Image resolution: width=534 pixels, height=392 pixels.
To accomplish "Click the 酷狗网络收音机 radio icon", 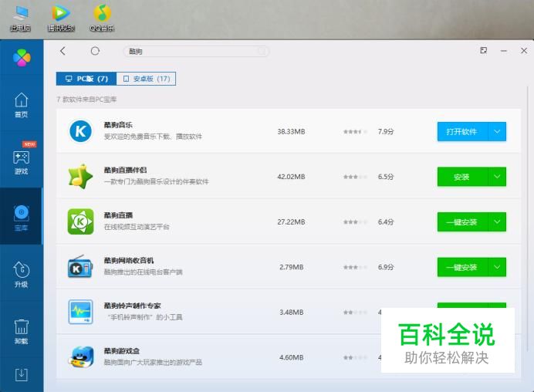I will tap(80, 267).
